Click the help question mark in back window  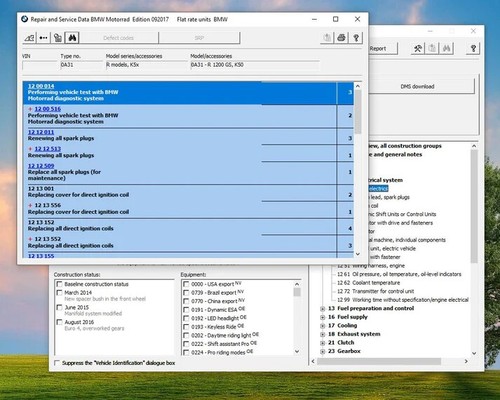tap(473, 49)
